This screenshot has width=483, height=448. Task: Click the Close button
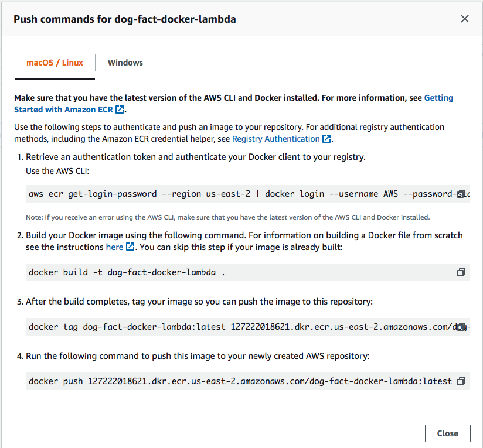[x=448, y=433]
